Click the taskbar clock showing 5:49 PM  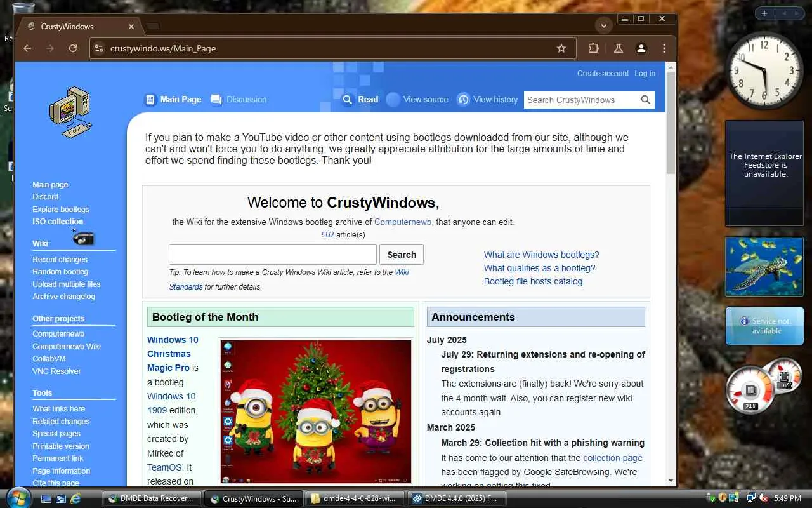coord(789,498)
